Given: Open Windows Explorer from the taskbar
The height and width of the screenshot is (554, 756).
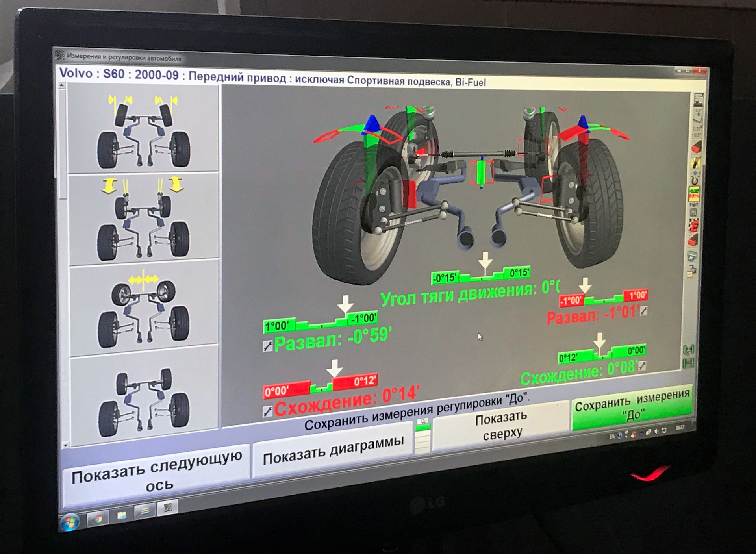Looking at the screenshot, I should pos(122,515).
